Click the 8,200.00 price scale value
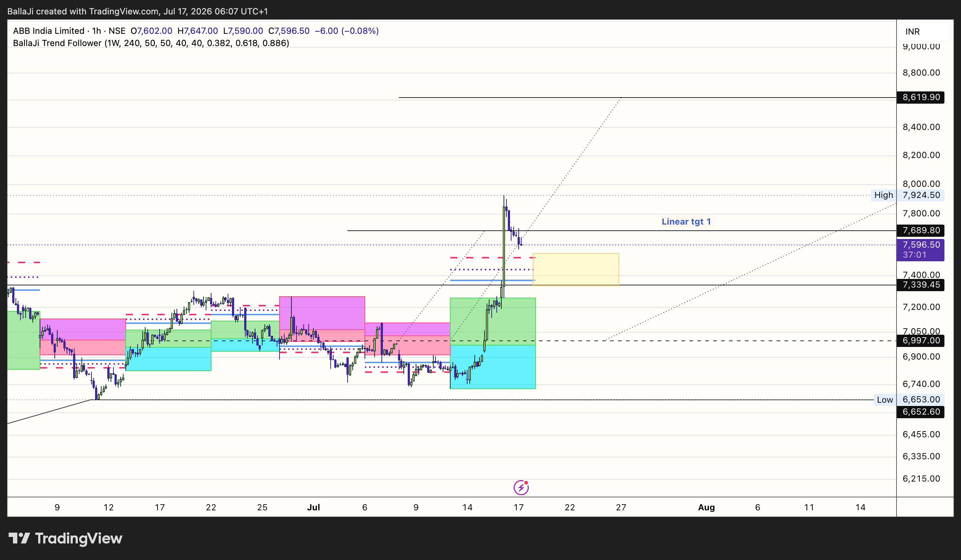Screen dimensions: 961x560 (921, 155)
